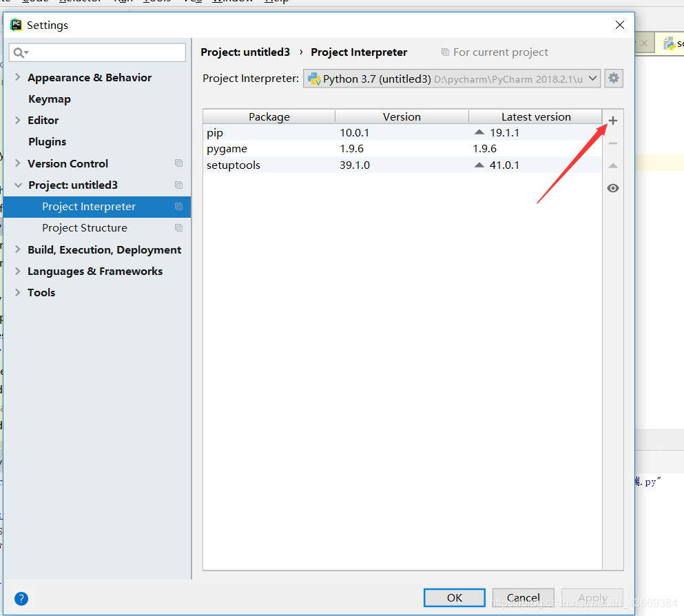The image size is (684, 616).
Task: Toggle show early releases eye icon
Action: (x=613, y=188)
